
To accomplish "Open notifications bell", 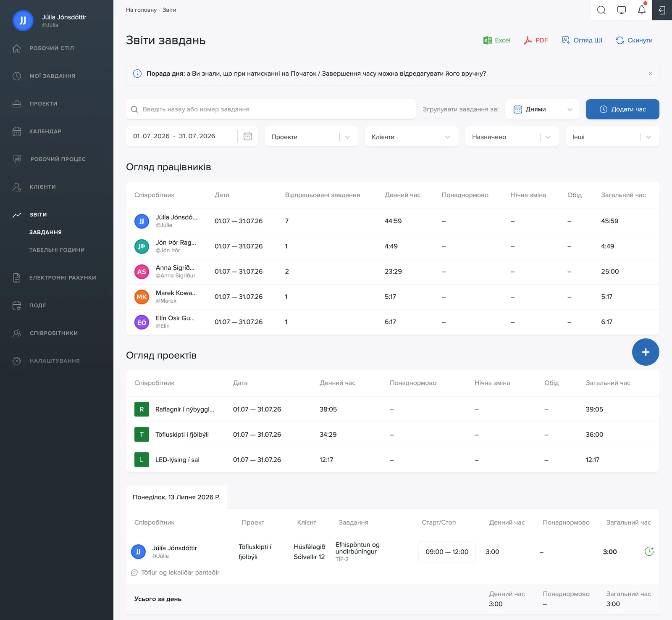I will (x=641, y=10).
